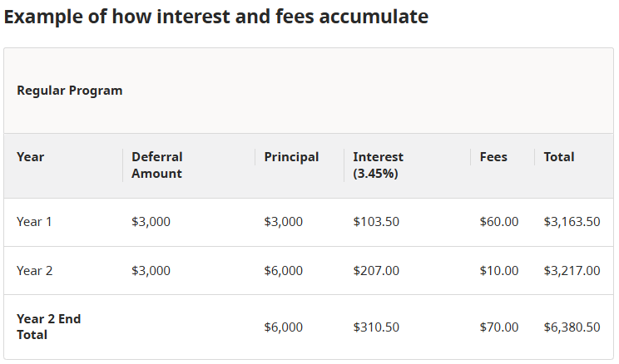Select the Fees column header

pos(493,157)
